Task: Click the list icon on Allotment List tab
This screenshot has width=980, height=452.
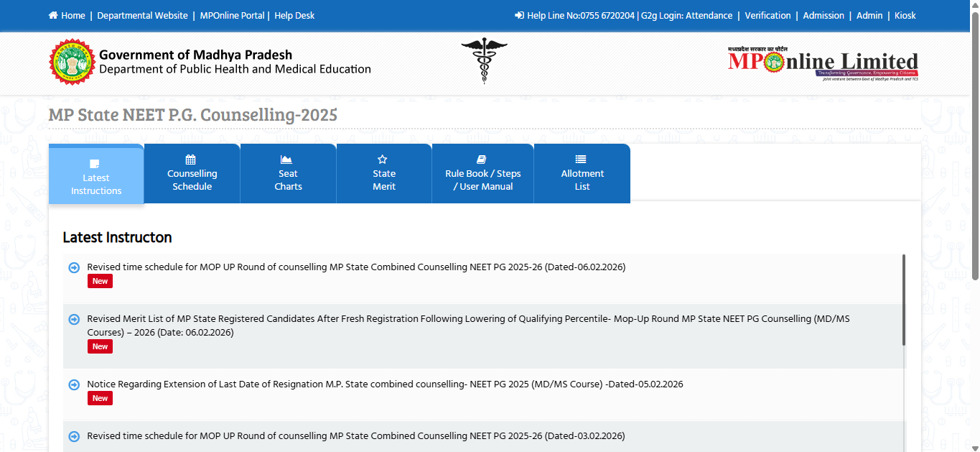Action: point(582,160)
